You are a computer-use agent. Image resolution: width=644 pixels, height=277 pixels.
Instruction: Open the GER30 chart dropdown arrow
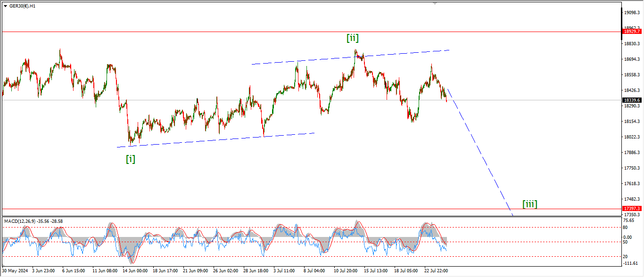click(5, 6)
